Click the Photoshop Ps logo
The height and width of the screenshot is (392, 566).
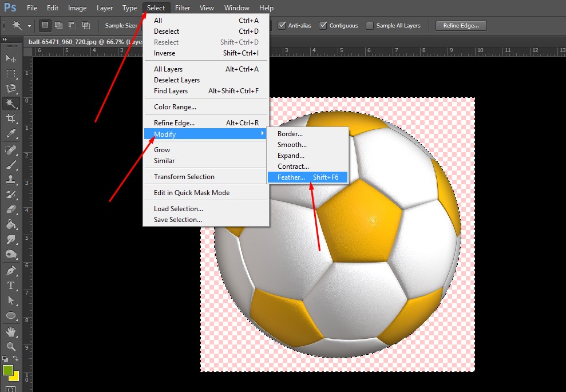10,7
